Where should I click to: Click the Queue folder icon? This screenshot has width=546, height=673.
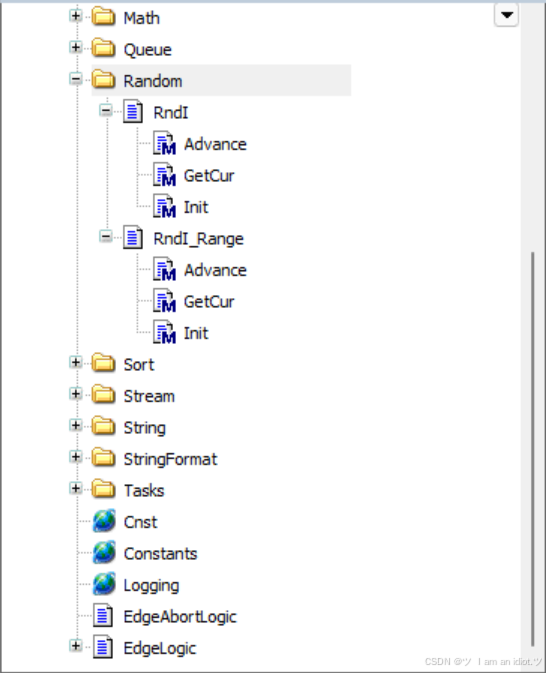coord(103,48)
